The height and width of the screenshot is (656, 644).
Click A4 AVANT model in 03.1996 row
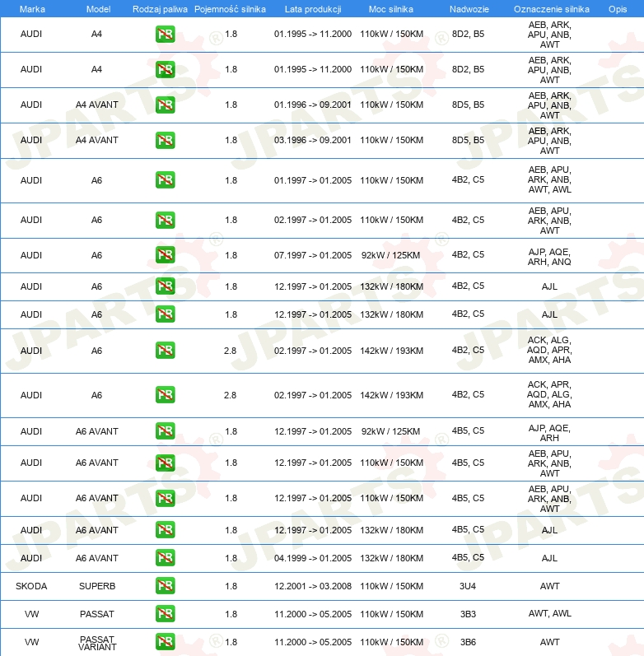(96, 140)
